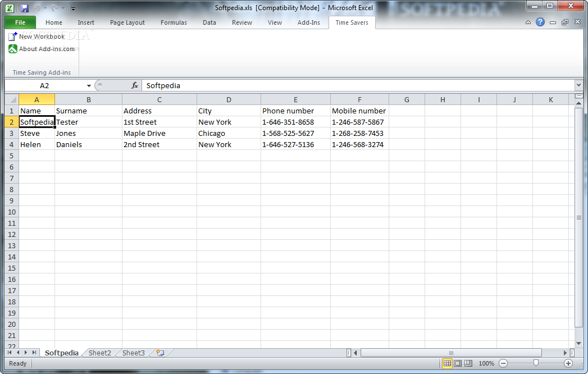
Task: Switch to Sheet3 worksheet tab
Action: [x=134, y=353]
